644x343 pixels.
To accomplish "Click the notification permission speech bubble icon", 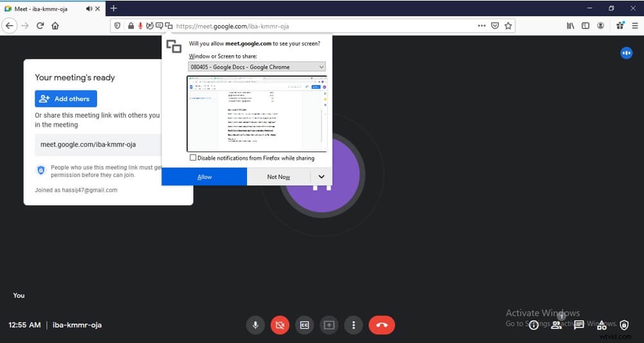I will [x=160, y=26].
